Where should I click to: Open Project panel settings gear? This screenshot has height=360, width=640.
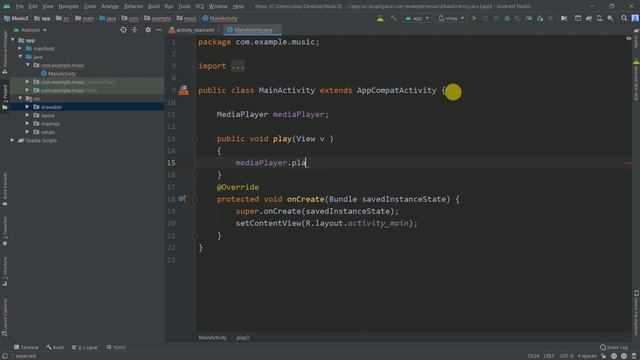148,30
